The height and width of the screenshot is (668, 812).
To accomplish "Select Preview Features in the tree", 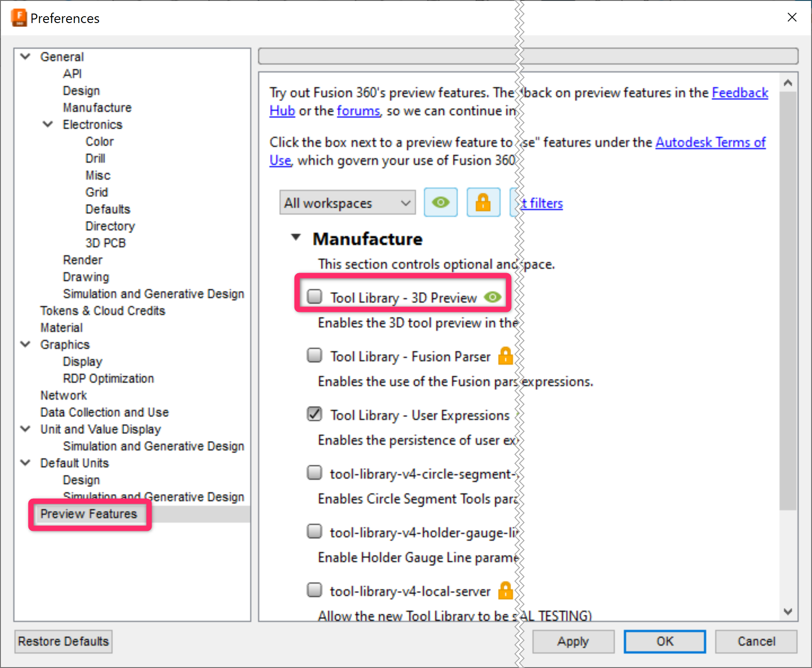I will (88, 514).
